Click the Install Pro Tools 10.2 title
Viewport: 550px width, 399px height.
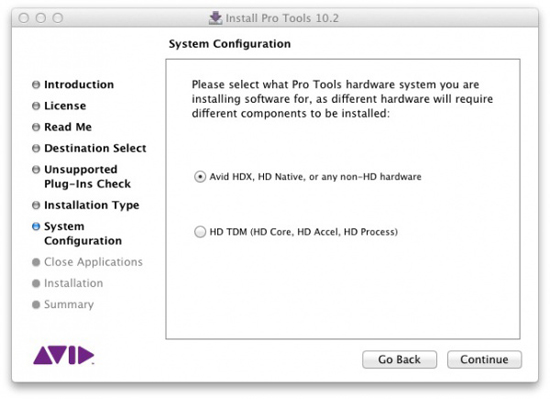[x=282, y=18]
